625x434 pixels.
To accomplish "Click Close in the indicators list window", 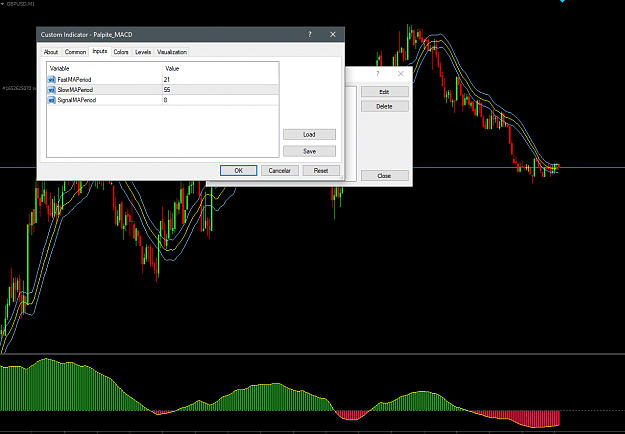I will [x=385, y=176].
